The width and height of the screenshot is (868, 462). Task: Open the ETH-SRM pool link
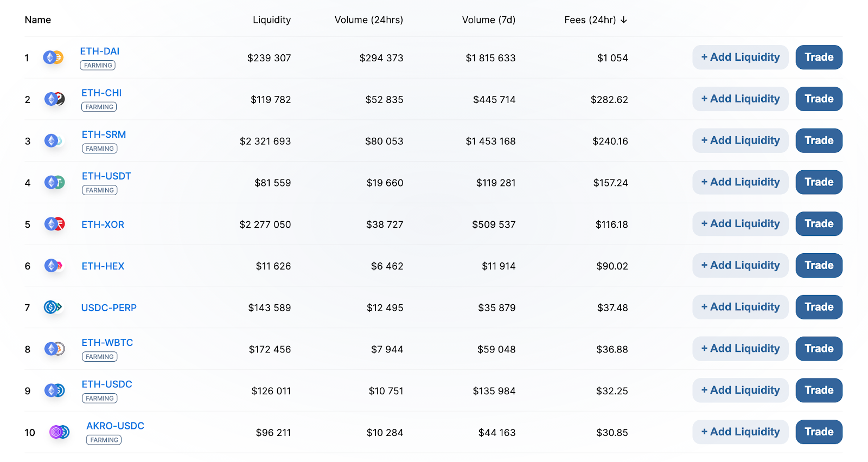[104, 134]
